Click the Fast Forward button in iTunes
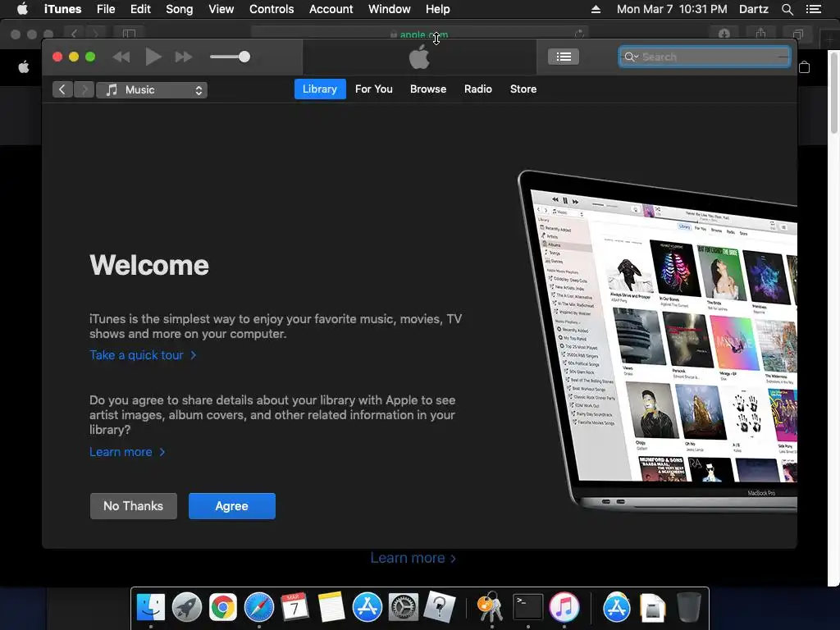840x630 pixels. 183,57
